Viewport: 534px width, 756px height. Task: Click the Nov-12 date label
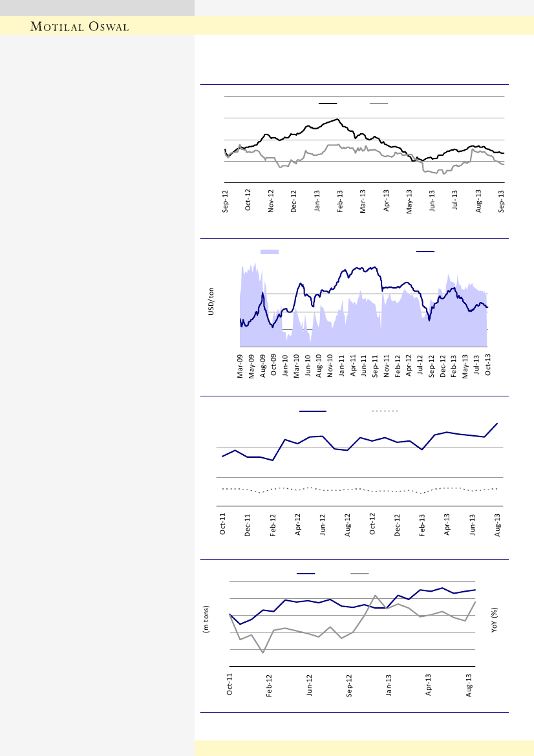click(x=272, y=200)
